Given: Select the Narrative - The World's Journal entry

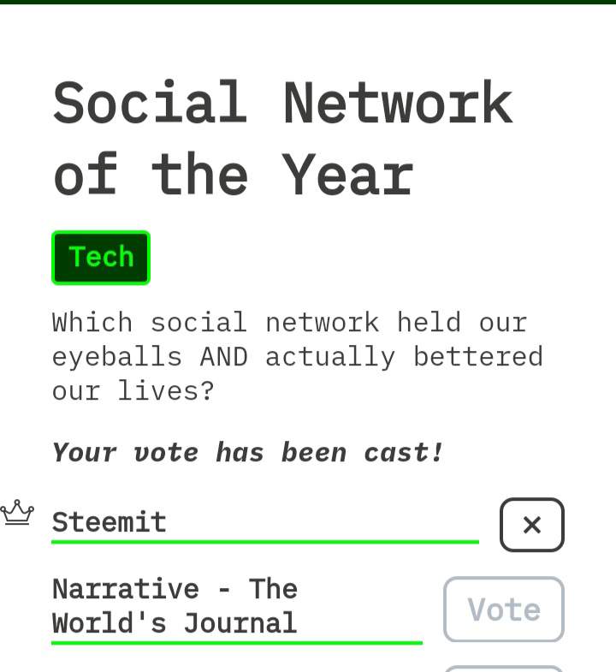Looking at the screenshot, I should click(x=175, y=606).
